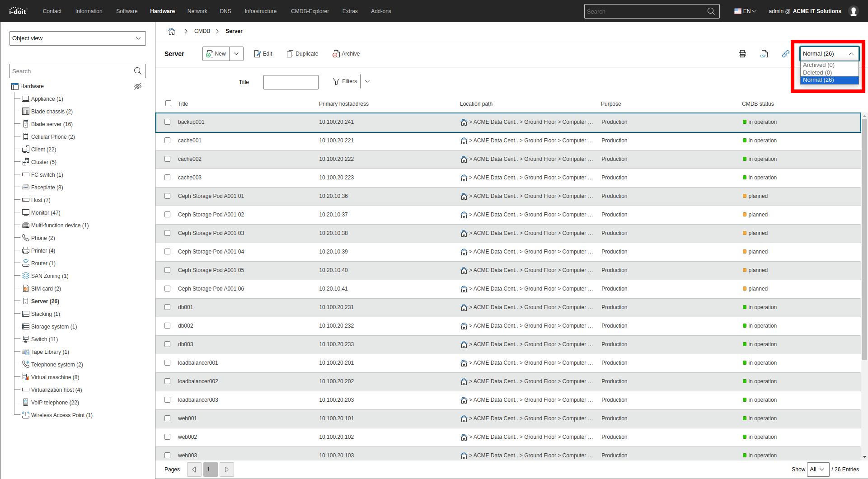868x479 pixels.
Task: Open the CMDB-Explorer menu
Action: pyautogui.click(x=310, y=11)
